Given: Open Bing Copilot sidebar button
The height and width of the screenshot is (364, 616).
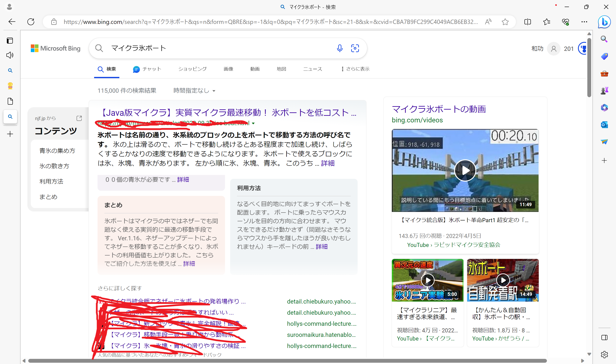Looking at the screenshot, I should (x=604, y=22).
